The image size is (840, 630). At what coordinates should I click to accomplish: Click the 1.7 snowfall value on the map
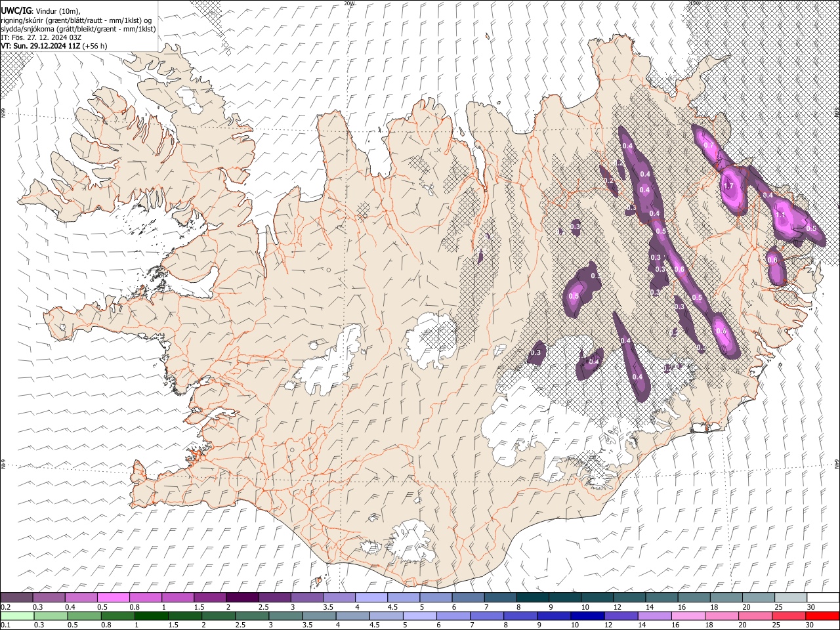pyautogui.click(x=728, y=186)
